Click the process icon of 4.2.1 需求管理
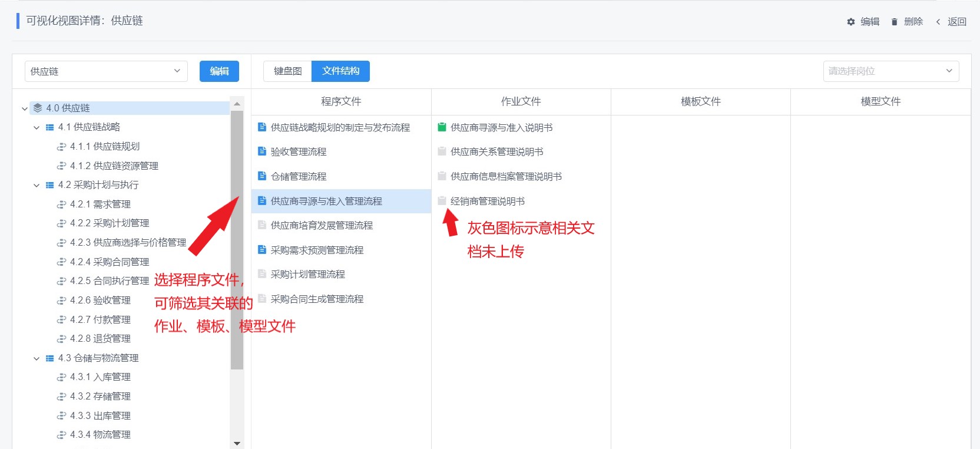Image resolution: width=980 pixels, height=449 pixels. [x=61, y=204]
